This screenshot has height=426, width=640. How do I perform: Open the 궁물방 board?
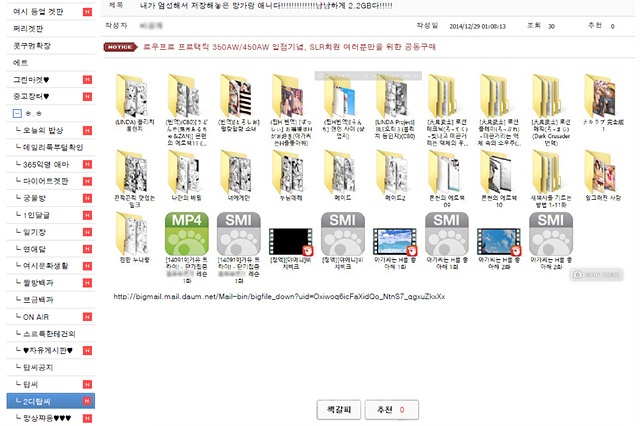(x=34, y=198)
